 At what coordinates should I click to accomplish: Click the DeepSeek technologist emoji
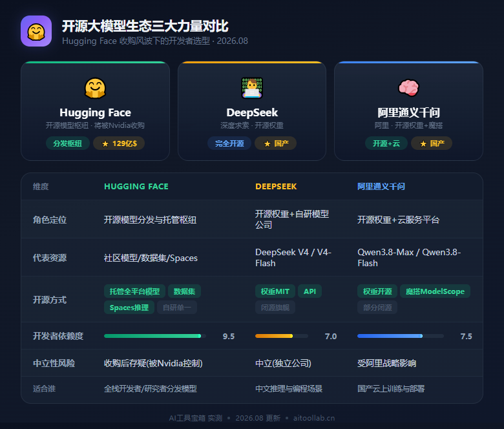coord(252,88)
